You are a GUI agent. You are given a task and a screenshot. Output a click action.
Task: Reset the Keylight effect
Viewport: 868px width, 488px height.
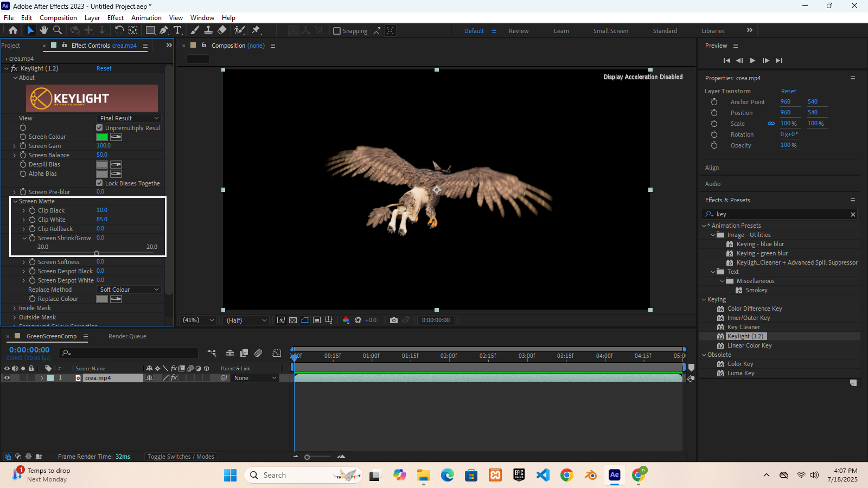(104, 68)
